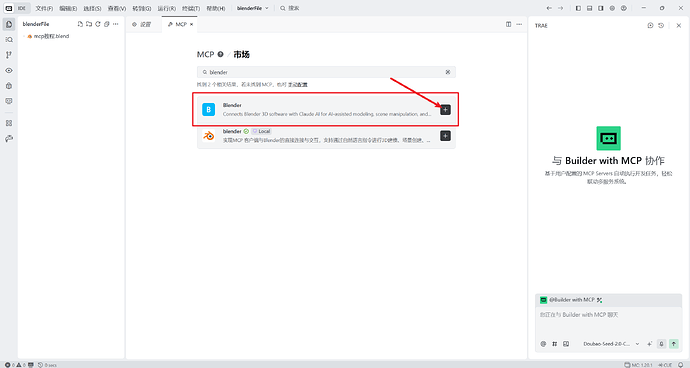Open settings gear in title bar
This screenshot has width=690, height=368.
[612, 8]
